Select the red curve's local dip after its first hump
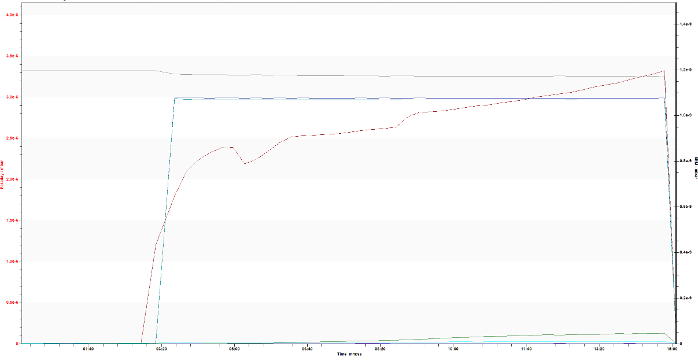The image size is (698, 362). coord(245,163)
